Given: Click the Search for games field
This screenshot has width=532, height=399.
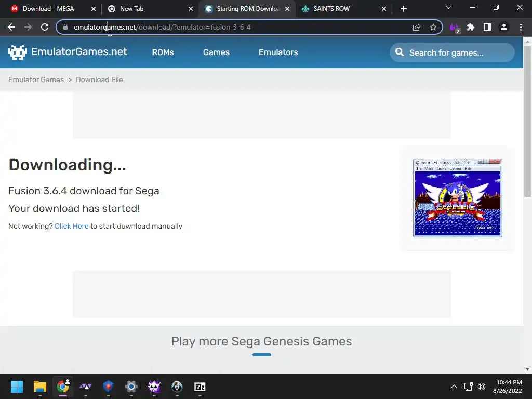Looking at the screenshot, I should click(452, 52).
